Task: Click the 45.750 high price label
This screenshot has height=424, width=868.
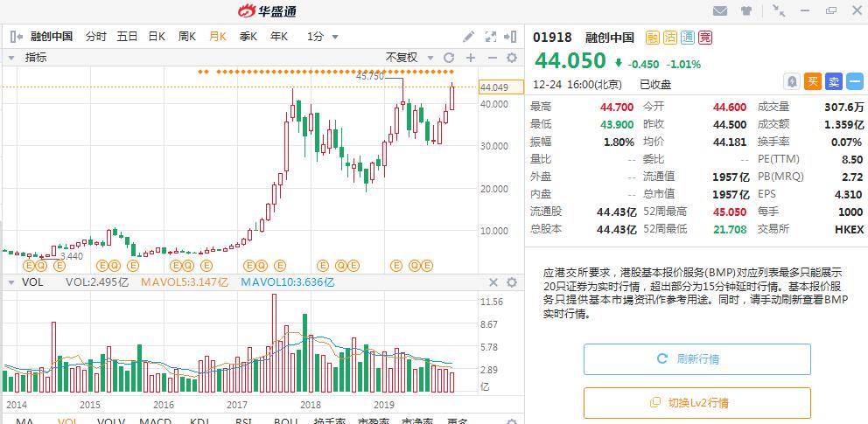Action: 370,77
